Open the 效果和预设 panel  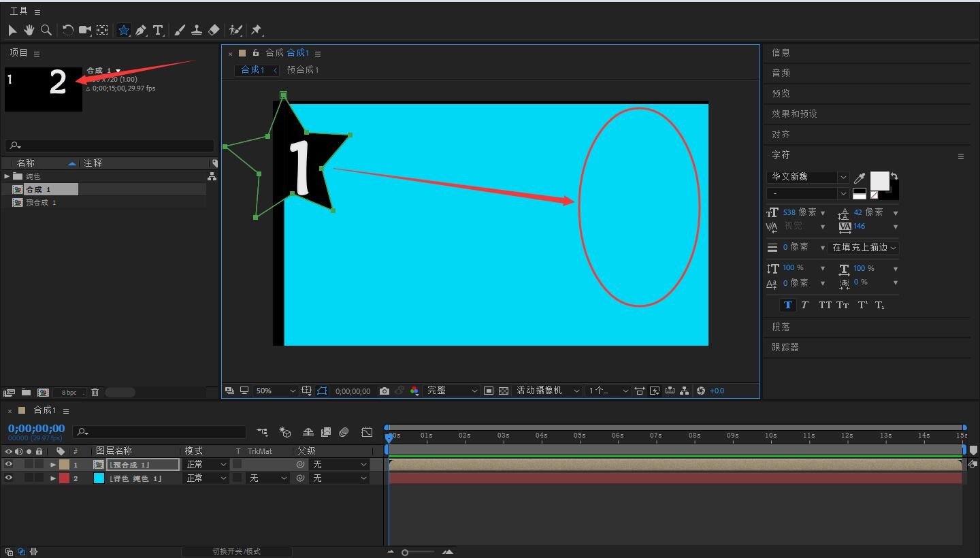[x=794, y=114]
